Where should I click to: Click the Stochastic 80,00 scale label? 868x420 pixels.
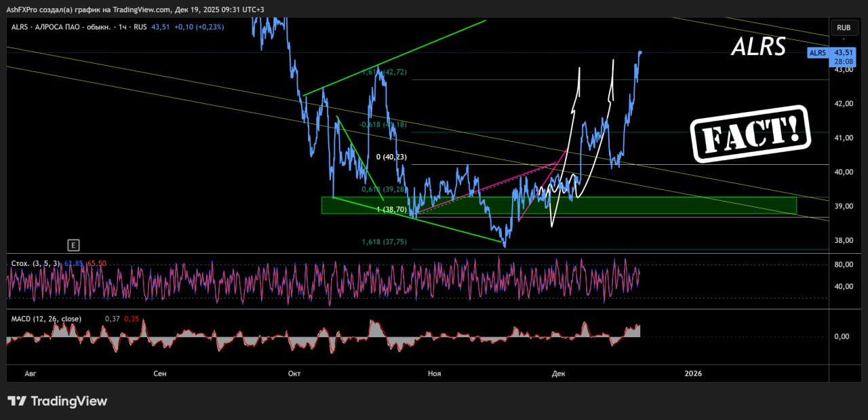click(x=844, y=265)
